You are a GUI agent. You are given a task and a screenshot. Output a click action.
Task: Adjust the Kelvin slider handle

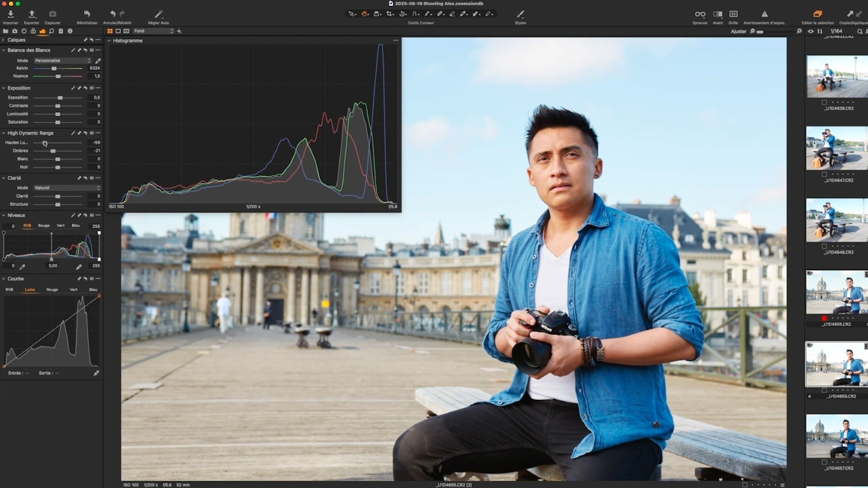coord(54,69)
